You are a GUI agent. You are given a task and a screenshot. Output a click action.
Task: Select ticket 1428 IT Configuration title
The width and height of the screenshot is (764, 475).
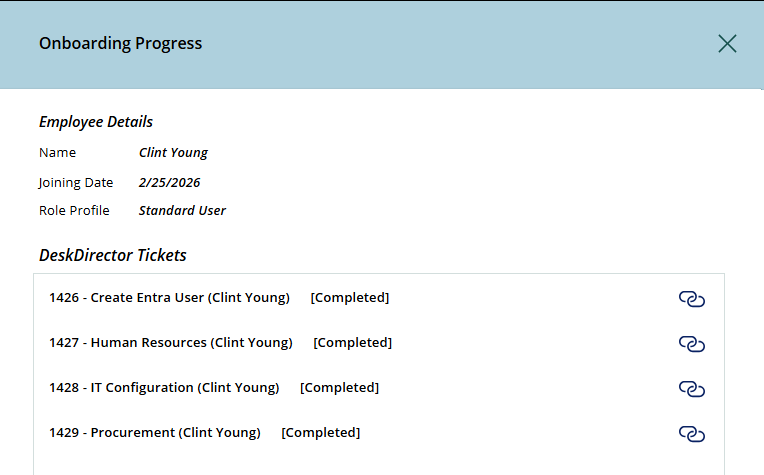(x=164, y=387)
